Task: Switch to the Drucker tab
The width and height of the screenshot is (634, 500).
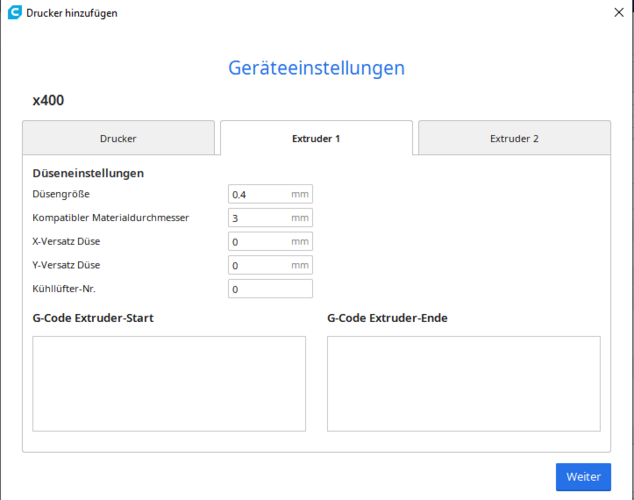Action: [118, 139]
